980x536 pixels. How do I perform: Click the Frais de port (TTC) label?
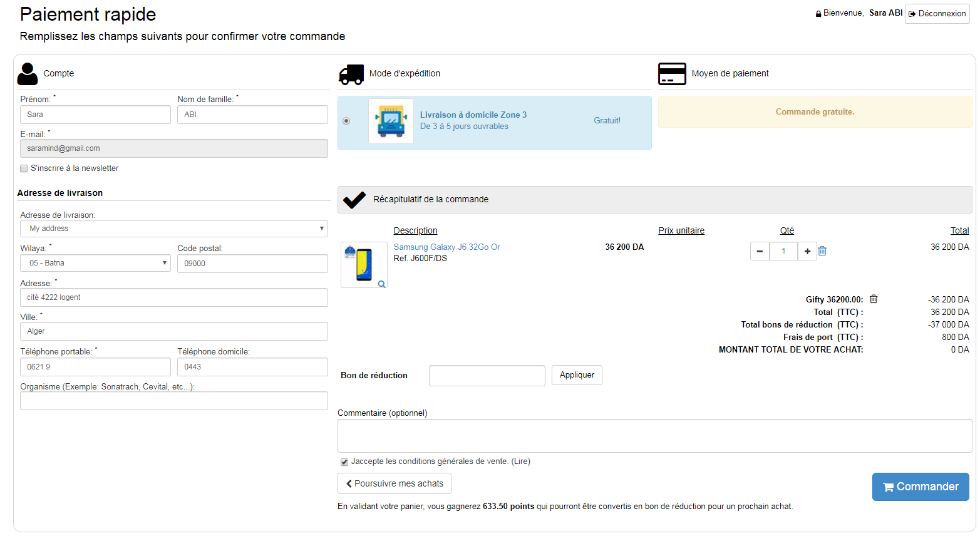(823, 337)
